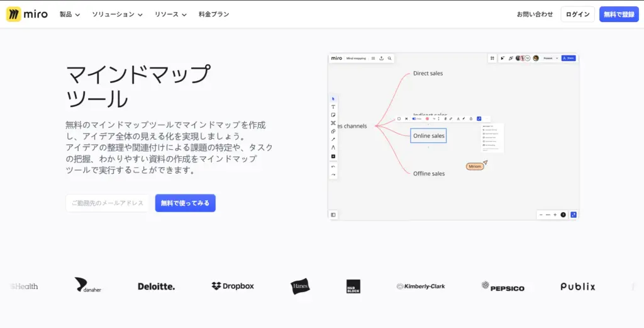Click the danaher logo
The height and width of the screenshot is (328, 644).
click(x=88, y=285)
